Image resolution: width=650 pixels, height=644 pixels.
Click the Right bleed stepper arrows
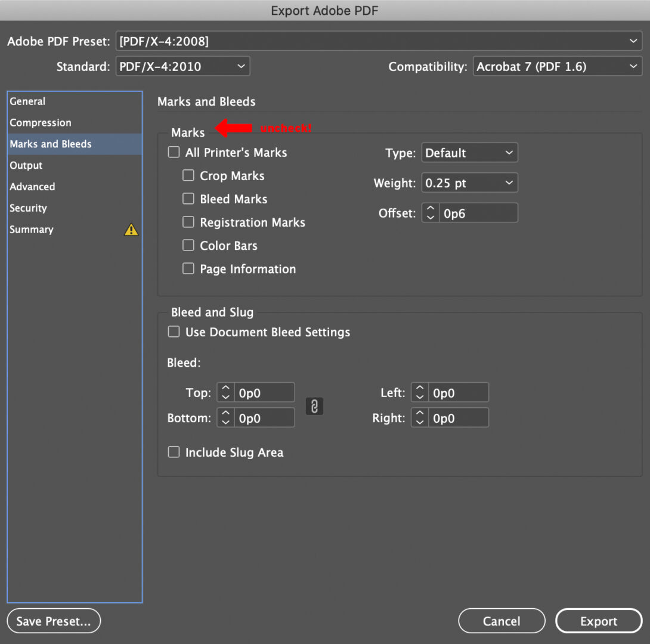[x=420, y=418]
